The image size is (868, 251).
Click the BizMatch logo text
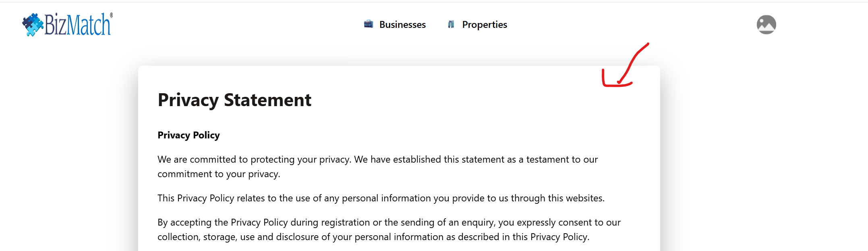(77, 25)
